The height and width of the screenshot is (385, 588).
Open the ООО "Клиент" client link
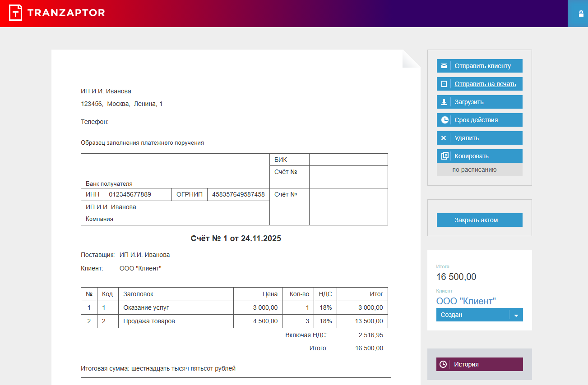pyautogui.click(x=466, y=301)
